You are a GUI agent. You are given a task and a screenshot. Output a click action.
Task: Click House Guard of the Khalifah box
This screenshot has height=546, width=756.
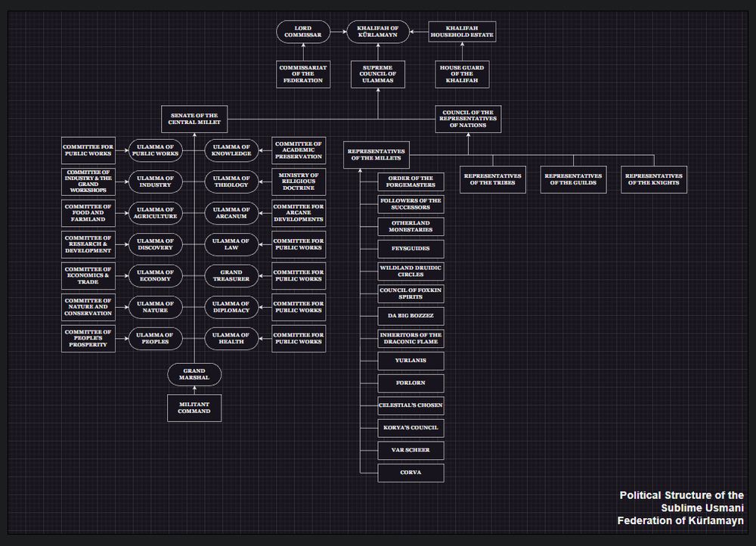click(462, 74)
